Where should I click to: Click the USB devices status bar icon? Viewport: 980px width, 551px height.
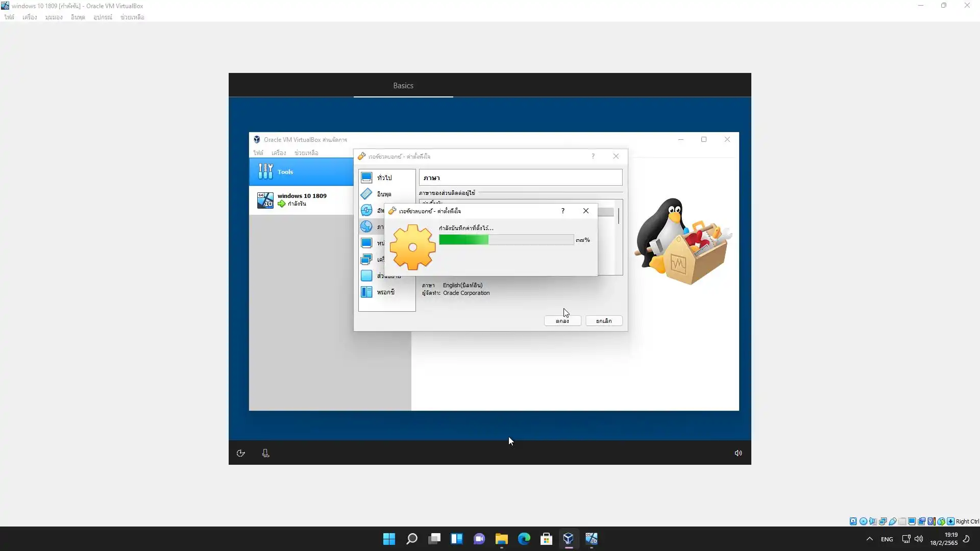pos(893,521)
